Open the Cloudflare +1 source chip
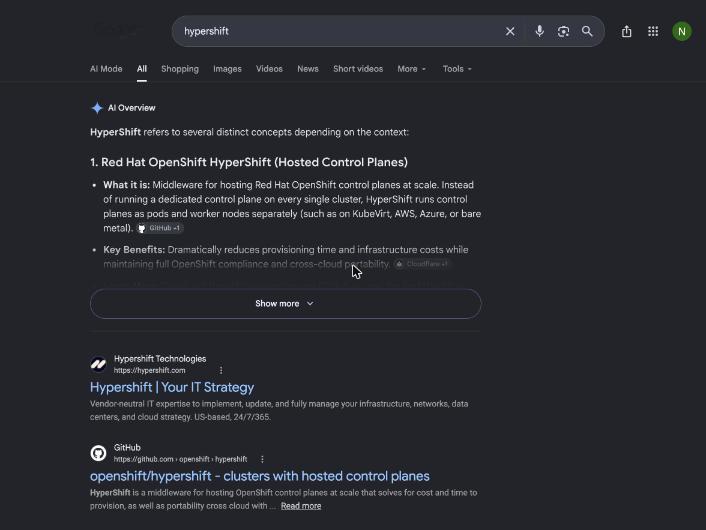 click(422, 264)
